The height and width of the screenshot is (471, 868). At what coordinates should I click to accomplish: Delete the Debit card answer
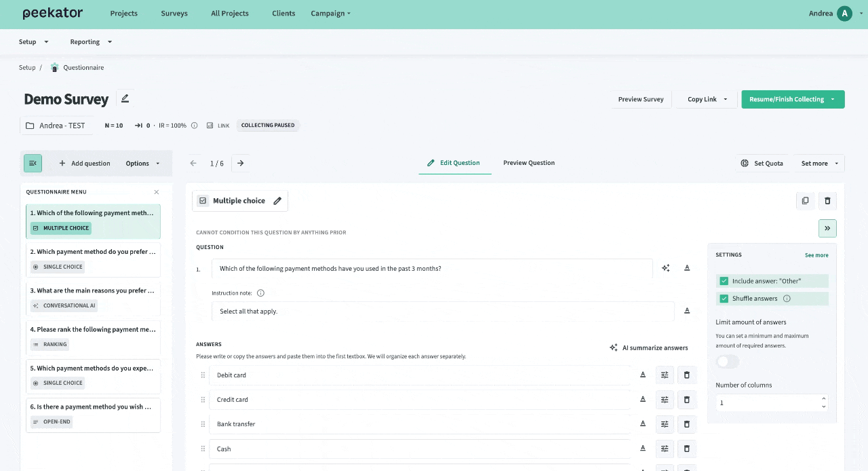(x=686, y=375)
